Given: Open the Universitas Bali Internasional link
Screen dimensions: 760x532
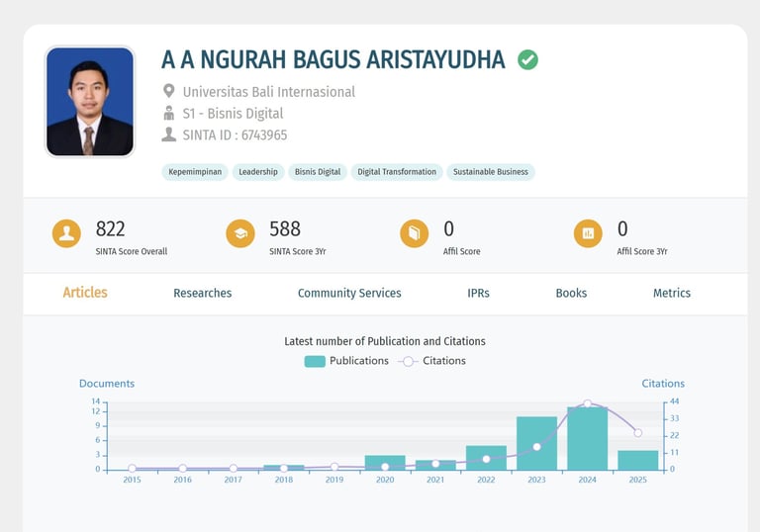Looking at the screenshot, I should point(269,92).
